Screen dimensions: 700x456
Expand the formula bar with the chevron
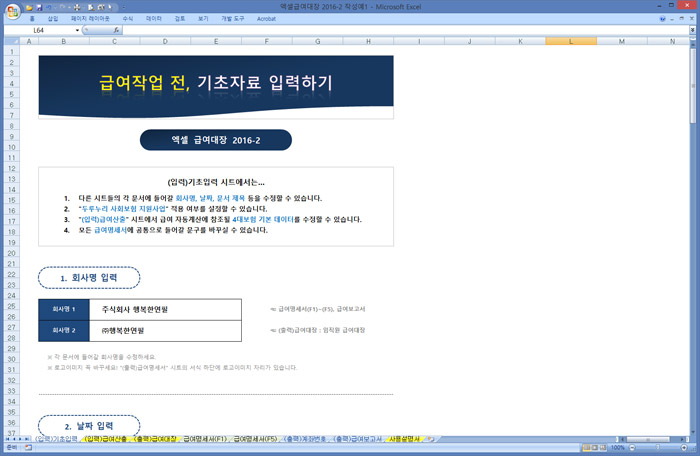point(692,30)
